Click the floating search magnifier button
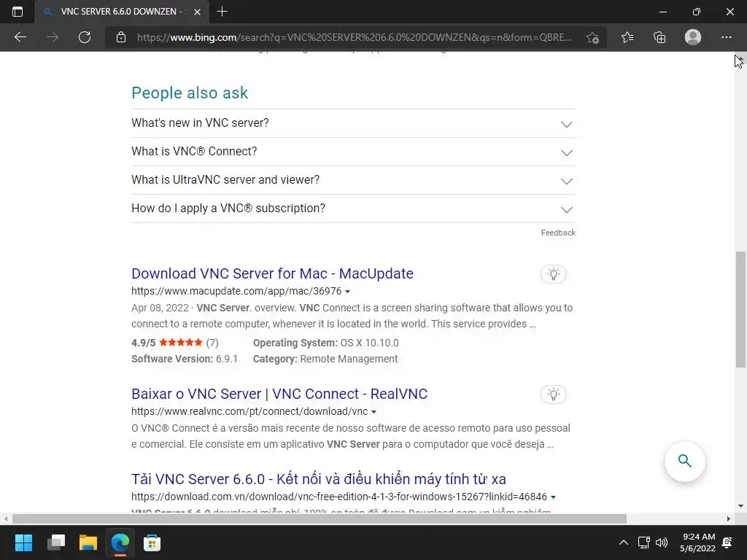The width and height of the screenshot is (747, 560). click(684, 461)
